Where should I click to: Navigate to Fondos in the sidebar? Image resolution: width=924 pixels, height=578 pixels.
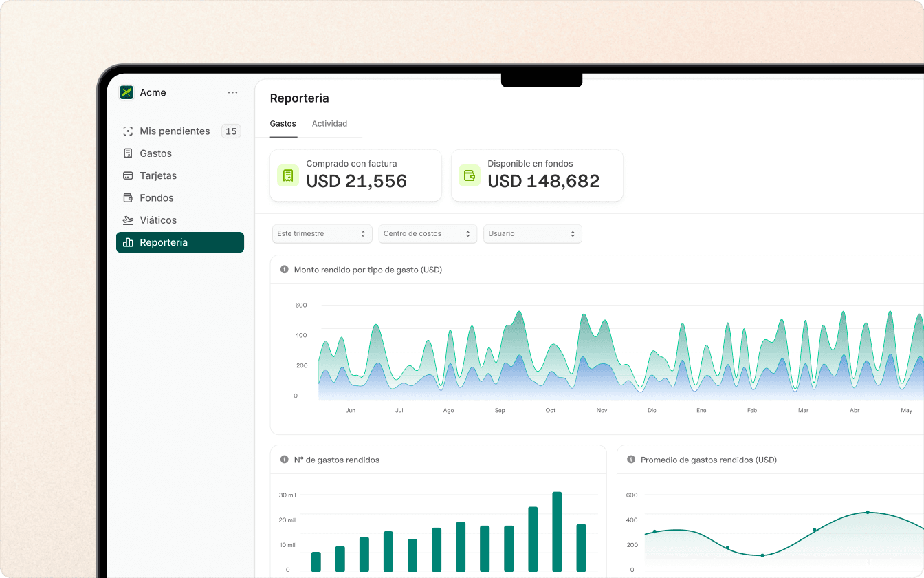[x=180, y=198]
